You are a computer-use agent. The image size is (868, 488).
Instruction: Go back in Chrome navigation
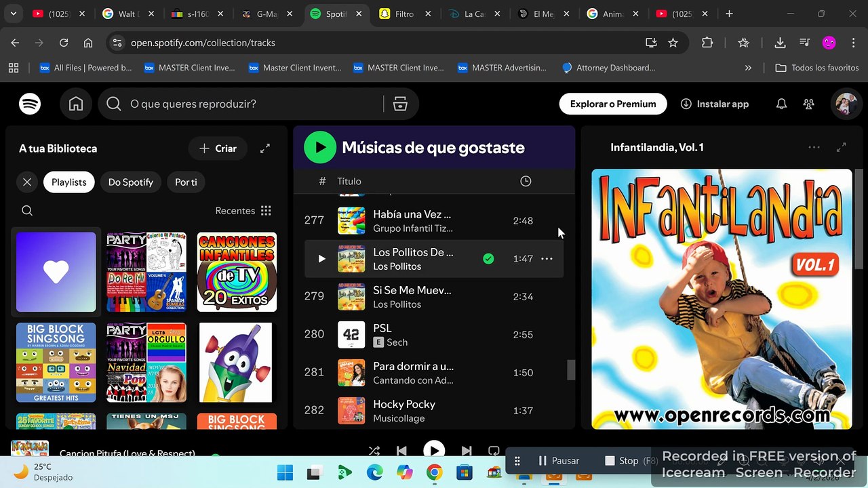pos(15,43)
